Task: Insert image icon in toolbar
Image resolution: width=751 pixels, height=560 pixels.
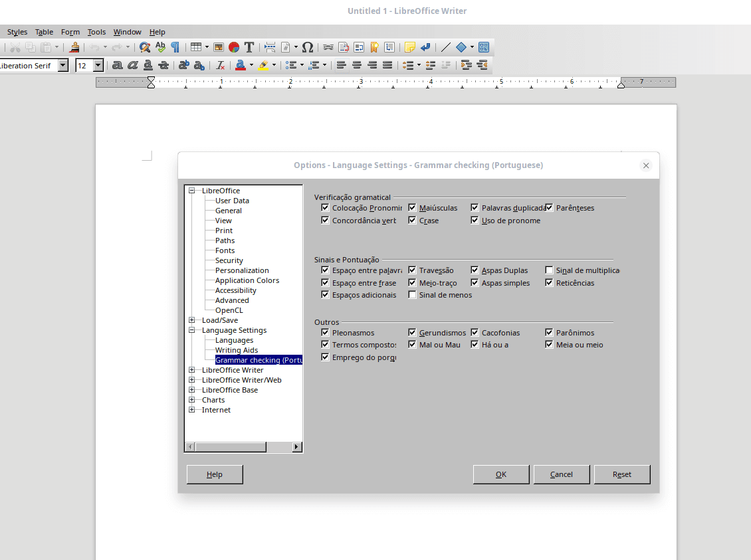Action: [x=219, y=47]
